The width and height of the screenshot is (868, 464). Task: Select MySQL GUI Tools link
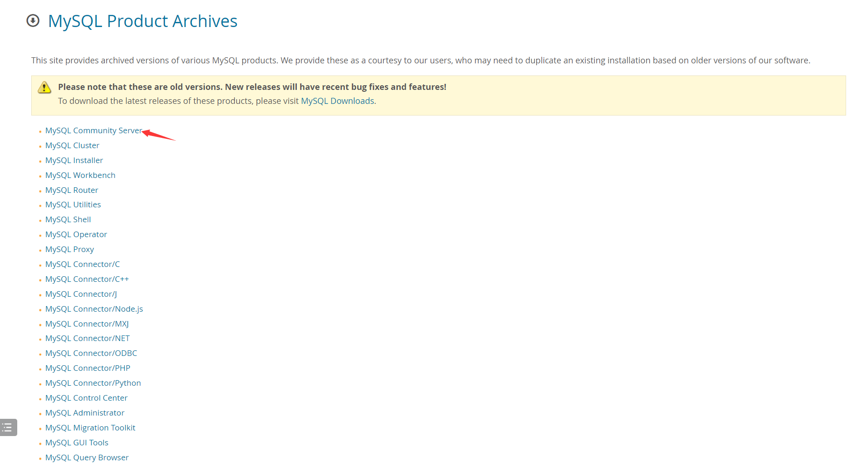[77, 443]
